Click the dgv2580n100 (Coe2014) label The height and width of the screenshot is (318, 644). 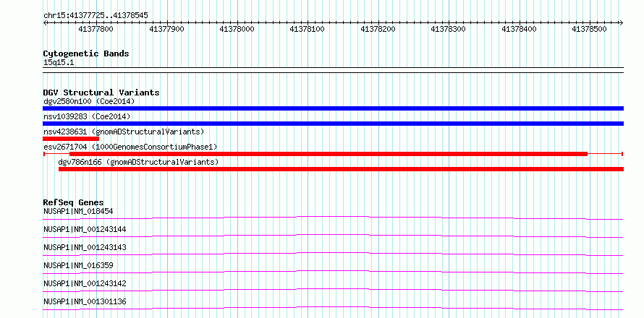(x=89, y=101)
